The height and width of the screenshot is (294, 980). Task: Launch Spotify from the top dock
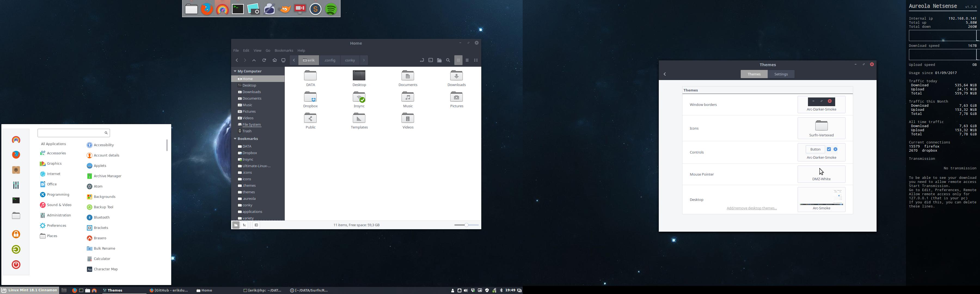331,9
